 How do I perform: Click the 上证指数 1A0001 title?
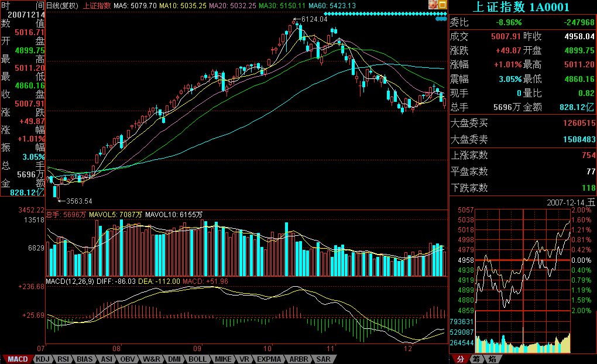click(x=522, y=7)
